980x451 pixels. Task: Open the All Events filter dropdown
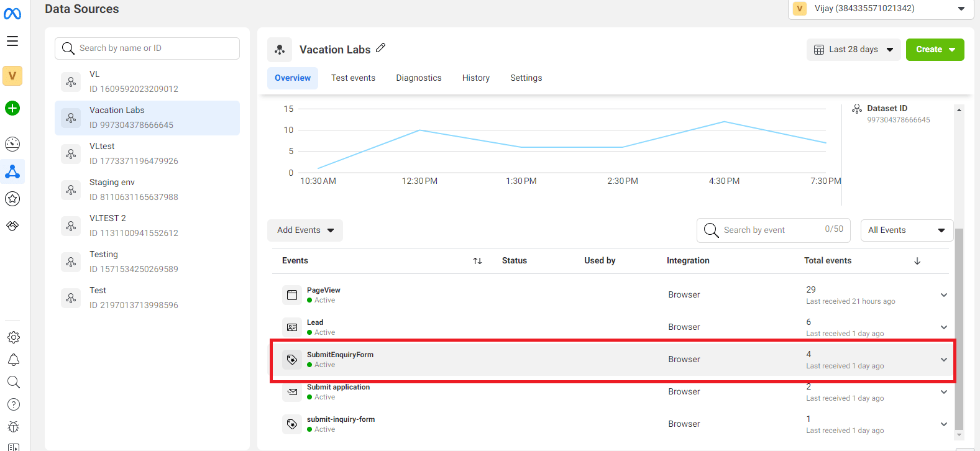click(x=906, y=230)
